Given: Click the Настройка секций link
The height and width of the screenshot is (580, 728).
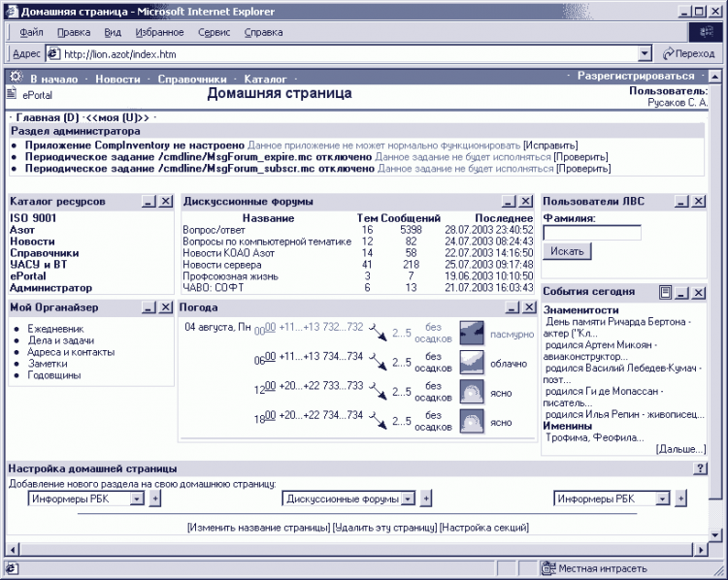Looking at the screenshot, I should click(484, 528).
